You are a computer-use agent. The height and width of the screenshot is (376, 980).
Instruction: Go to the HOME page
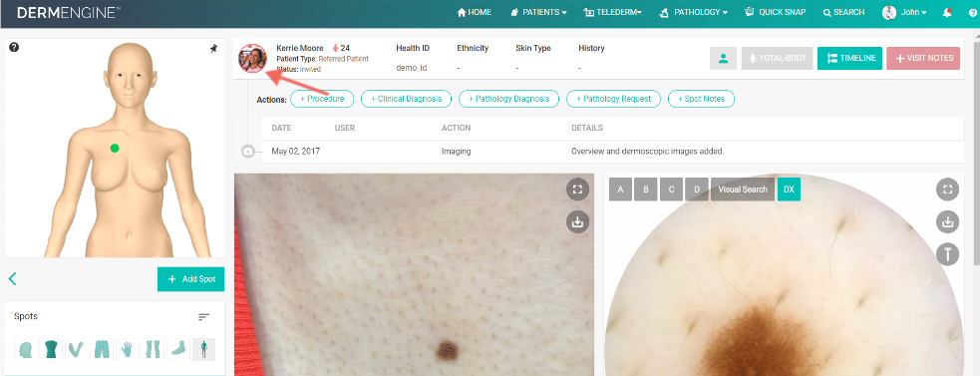tap(475, 13)
